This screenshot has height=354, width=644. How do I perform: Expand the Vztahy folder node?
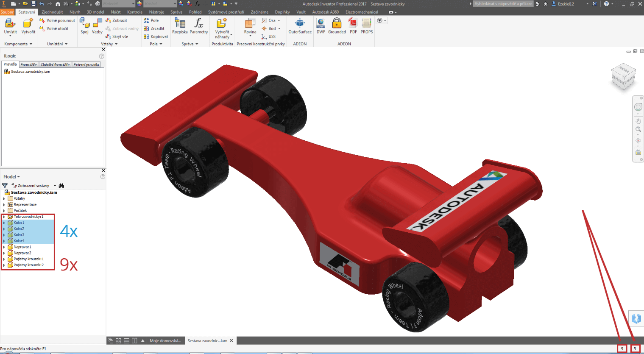point(4,198)
